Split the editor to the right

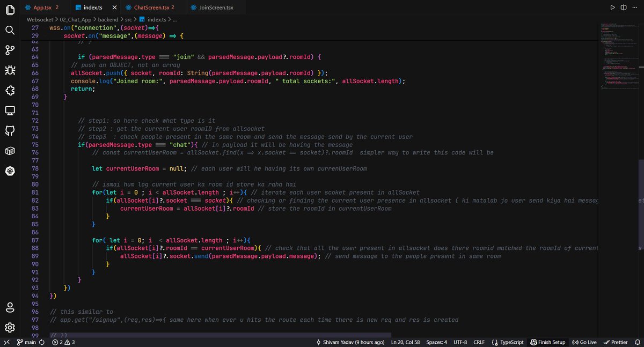624,8
